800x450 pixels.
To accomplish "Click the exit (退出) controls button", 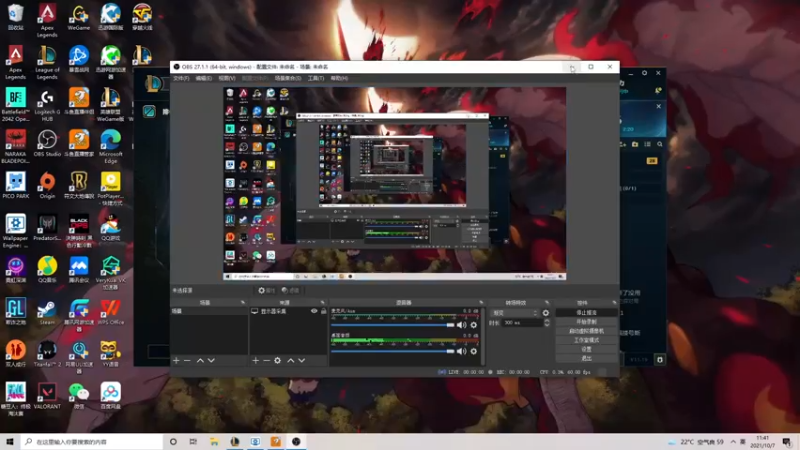I will [586, 358].
